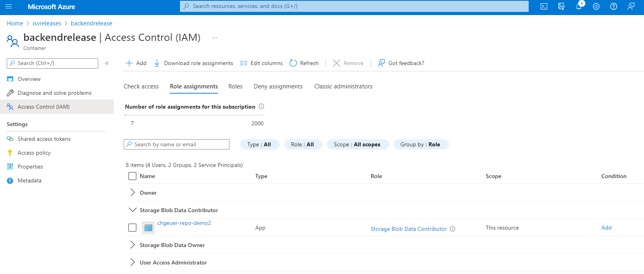This screenshot has width=644, height=274.
Task: Focus the sidebar Search (Ctrl+/) box
Action: (52, 63)
